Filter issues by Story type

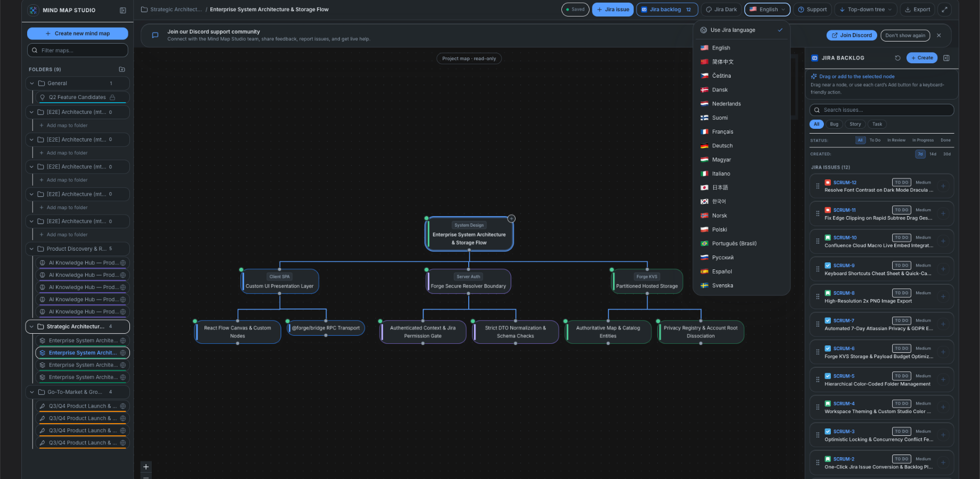[855, 124]
